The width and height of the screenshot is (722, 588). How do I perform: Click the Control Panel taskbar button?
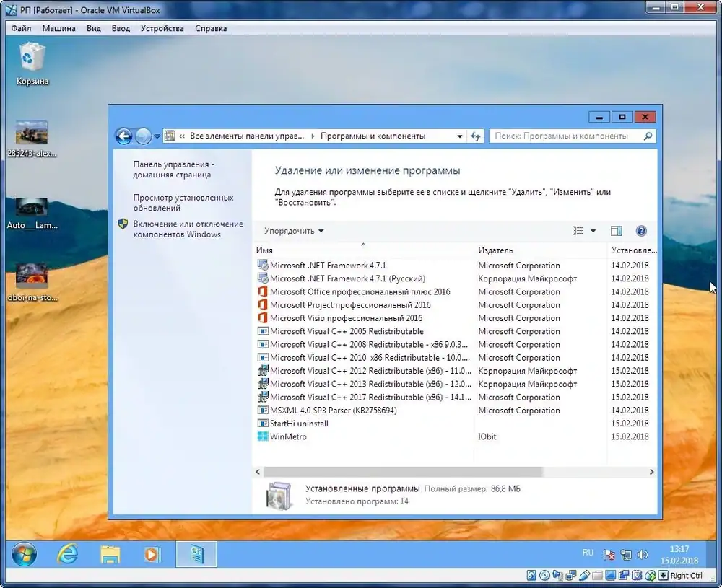196,554
